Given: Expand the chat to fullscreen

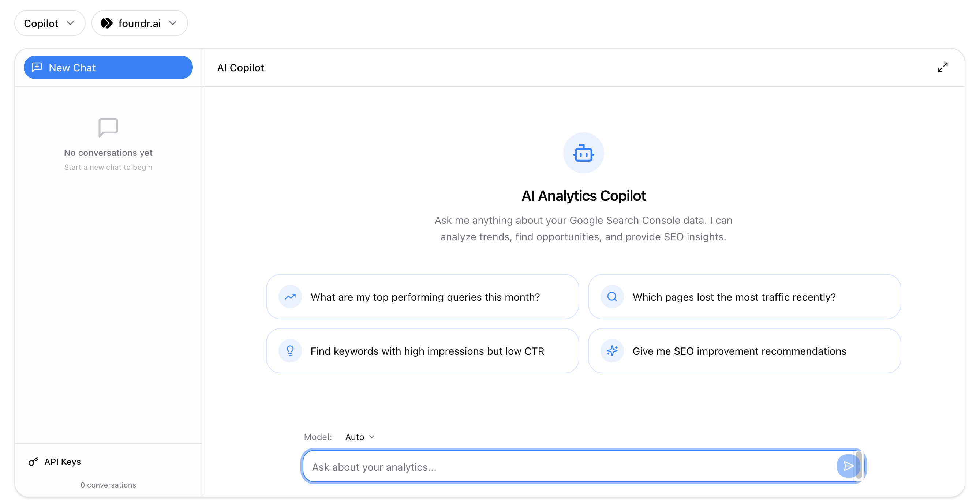Looking at the screenshot, I should [942, 67].
